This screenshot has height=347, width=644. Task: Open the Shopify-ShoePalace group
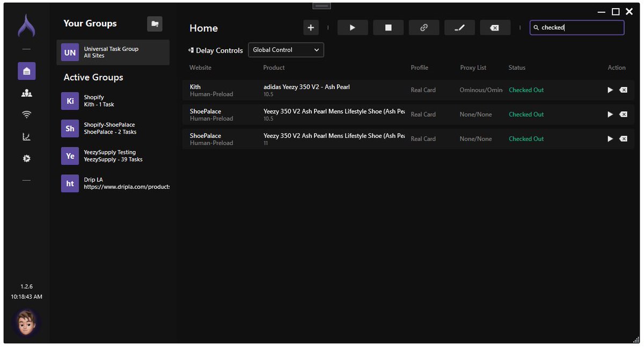point(113,128)
